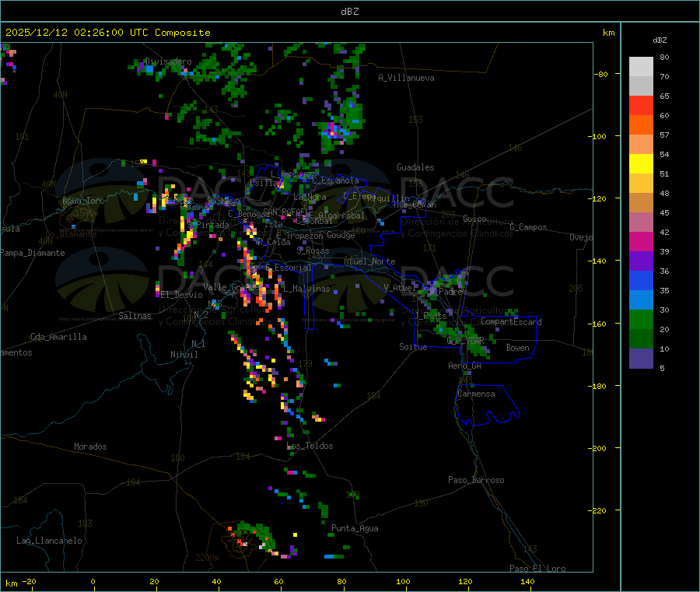Select the 57 dBZ orange swatch

click(x=641, y=125)
